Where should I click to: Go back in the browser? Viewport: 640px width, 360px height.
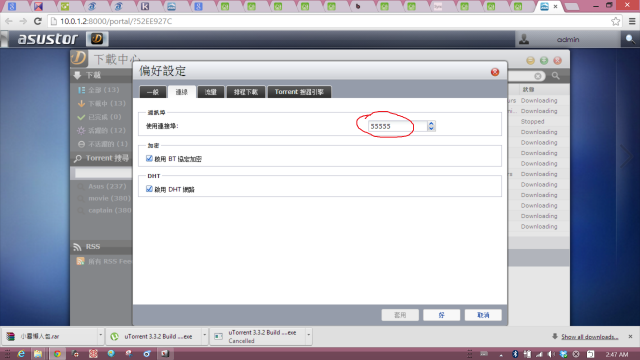9,21
